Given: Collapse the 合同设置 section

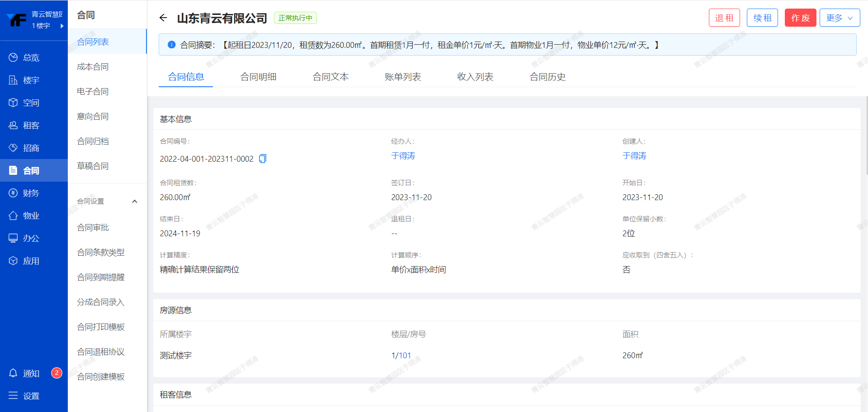Looking at the screenshot, I should click(x=134, y=201).
